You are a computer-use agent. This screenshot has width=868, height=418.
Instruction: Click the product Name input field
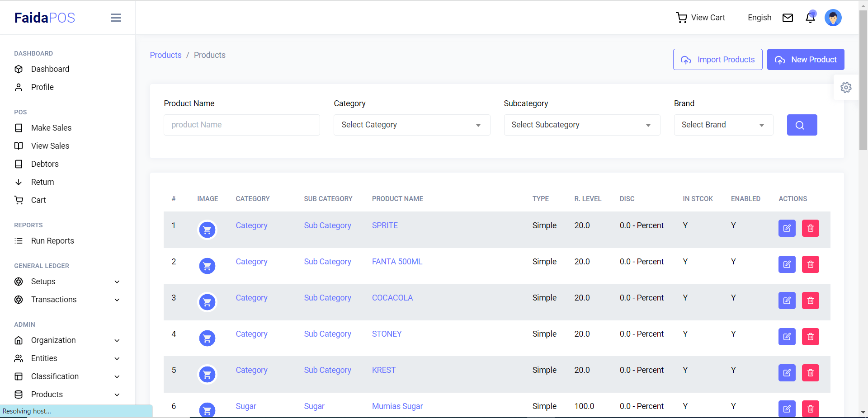click(241, 125)
